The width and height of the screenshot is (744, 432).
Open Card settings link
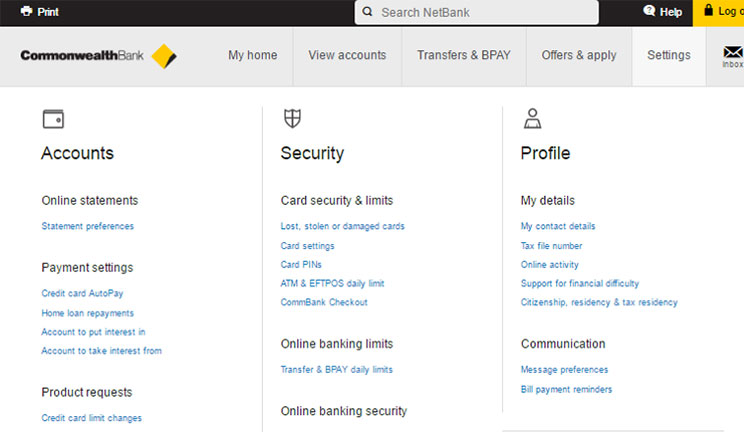click(307, 246)
